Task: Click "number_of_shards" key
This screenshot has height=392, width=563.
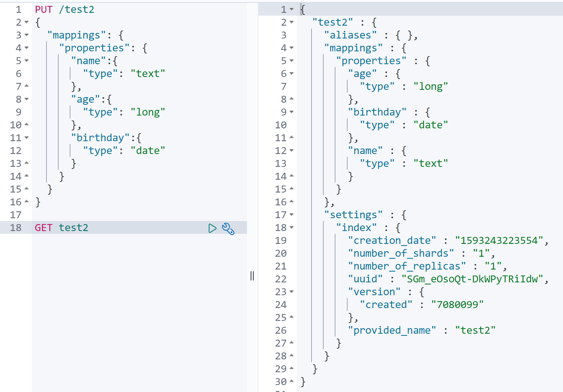Action: [x=401, y=254]
